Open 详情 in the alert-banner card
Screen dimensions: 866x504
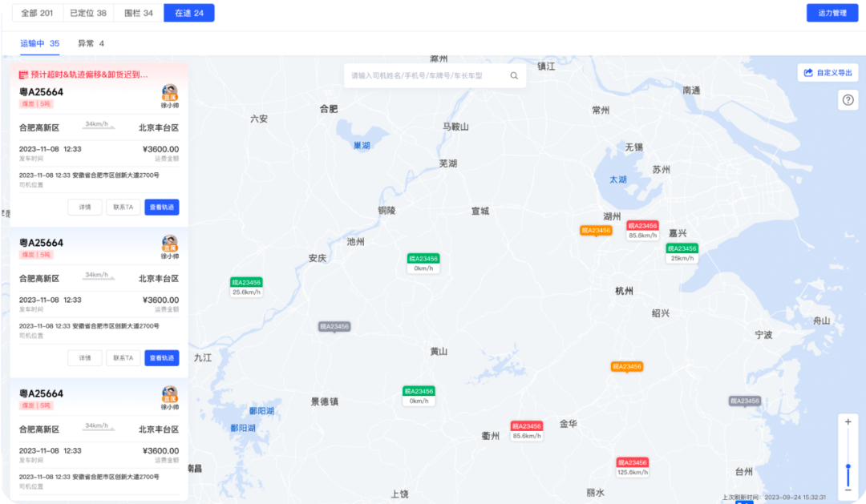84,207
